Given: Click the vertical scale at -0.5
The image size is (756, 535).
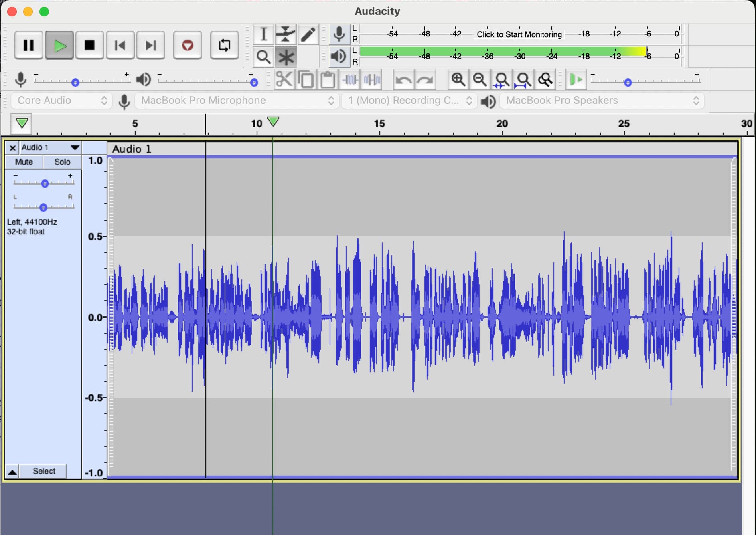Looking at the screenshot, I should click(93, 398).
